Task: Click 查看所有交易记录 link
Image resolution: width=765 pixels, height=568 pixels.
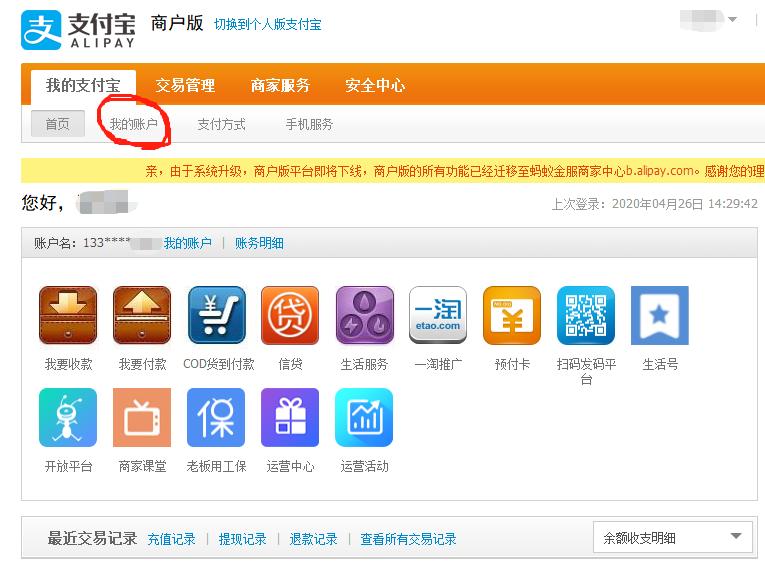Action: (408, 539)
